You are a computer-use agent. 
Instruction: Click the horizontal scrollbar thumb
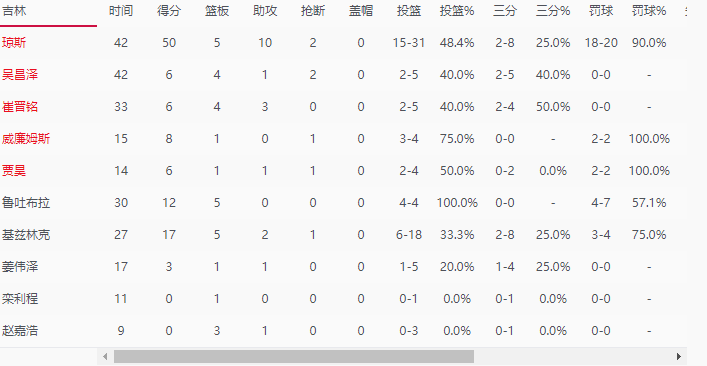pyautogui.click(x=294, y=357)
